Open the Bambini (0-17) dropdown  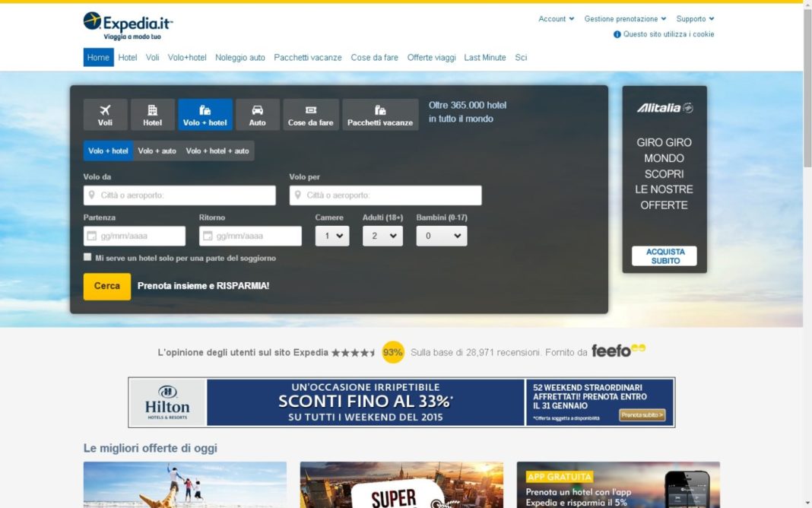tap(442, 237)
